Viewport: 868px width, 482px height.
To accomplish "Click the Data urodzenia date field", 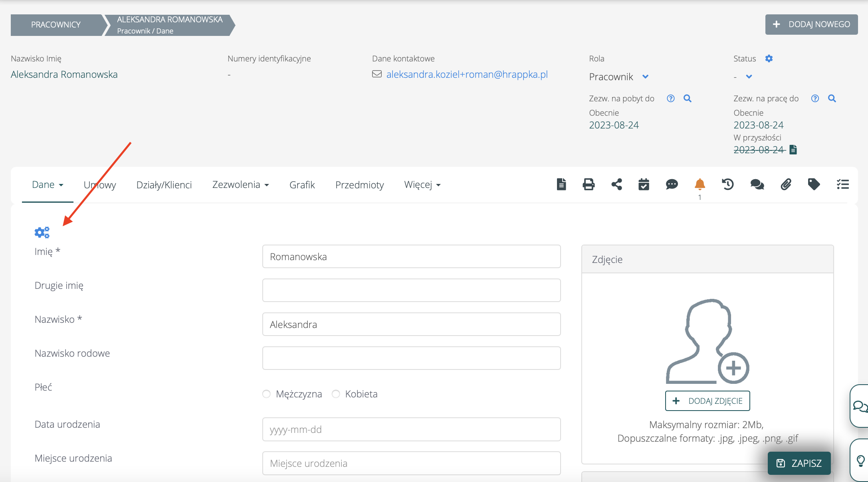I will [x=411, y=429].
